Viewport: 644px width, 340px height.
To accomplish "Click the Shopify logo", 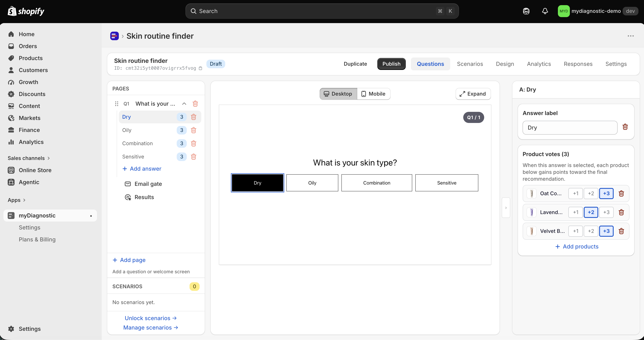I will pos(26,11).
